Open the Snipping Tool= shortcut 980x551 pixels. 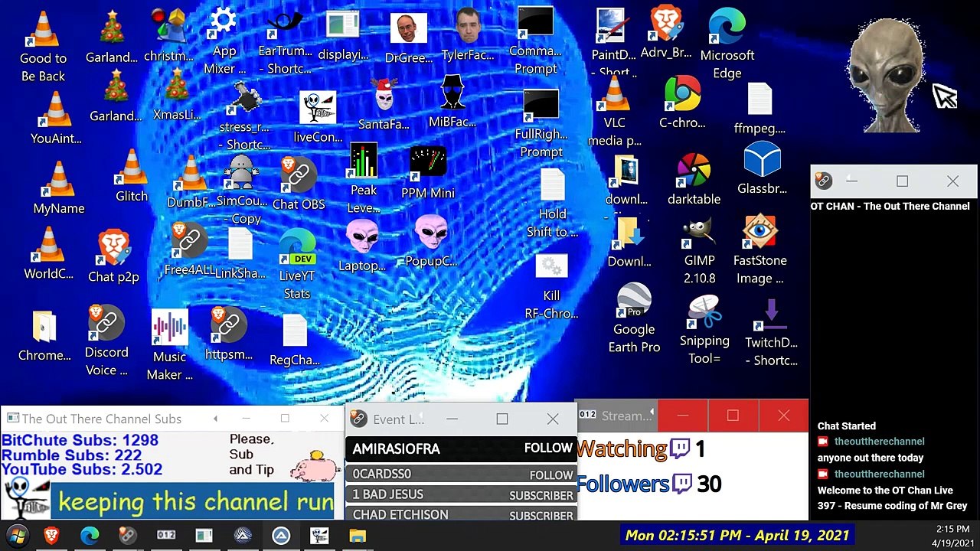pos(704,331)
